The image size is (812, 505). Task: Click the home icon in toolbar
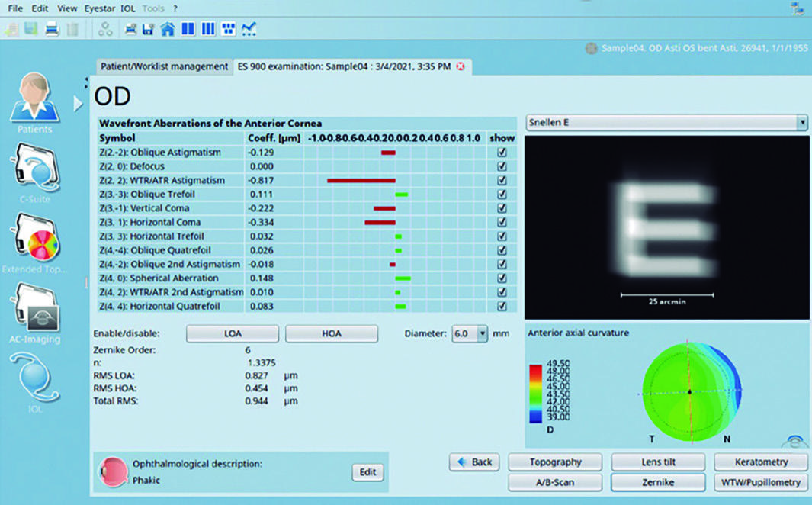tap(167, 29)
